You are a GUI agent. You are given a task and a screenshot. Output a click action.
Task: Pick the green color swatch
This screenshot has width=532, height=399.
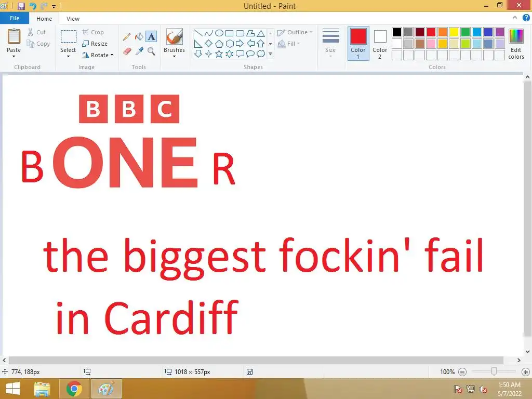[x=465, y=32]
